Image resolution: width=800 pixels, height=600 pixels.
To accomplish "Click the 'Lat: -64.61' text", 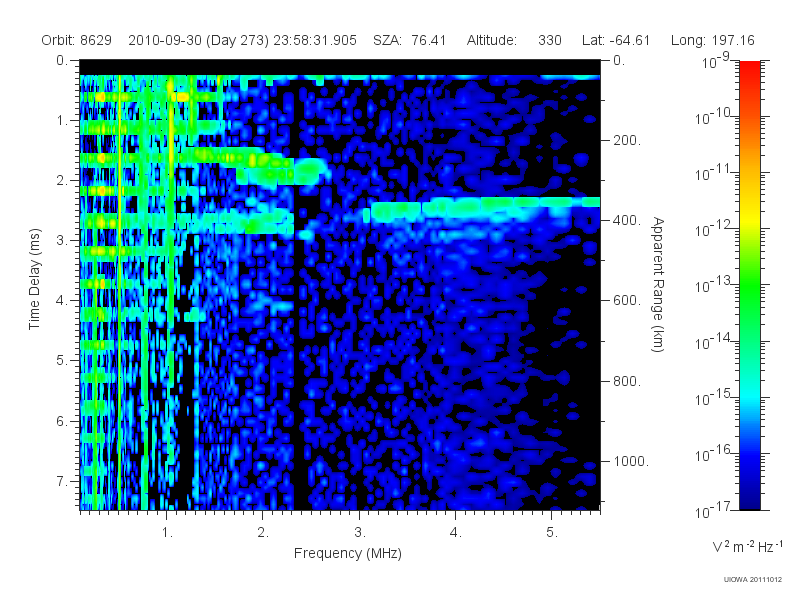I will click(x=616, y=40).
